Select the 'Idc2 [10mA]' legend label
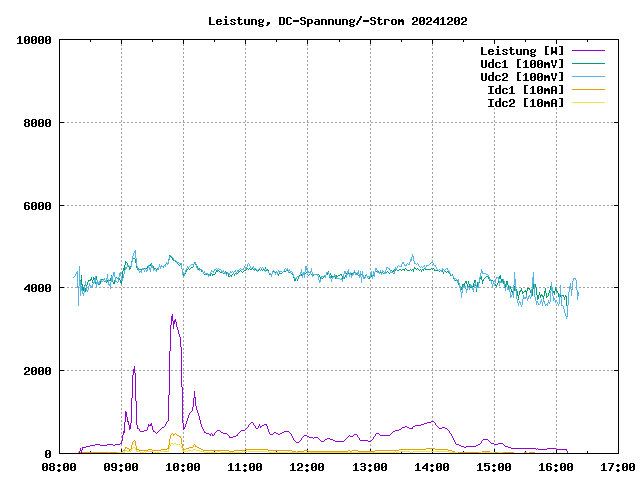 (524, 103)
